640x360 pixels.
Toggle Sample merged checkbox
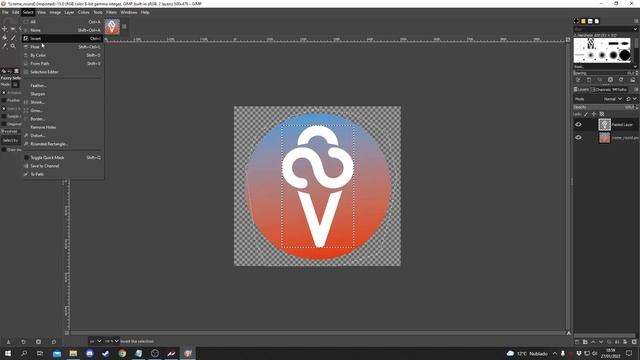point(4,116)
